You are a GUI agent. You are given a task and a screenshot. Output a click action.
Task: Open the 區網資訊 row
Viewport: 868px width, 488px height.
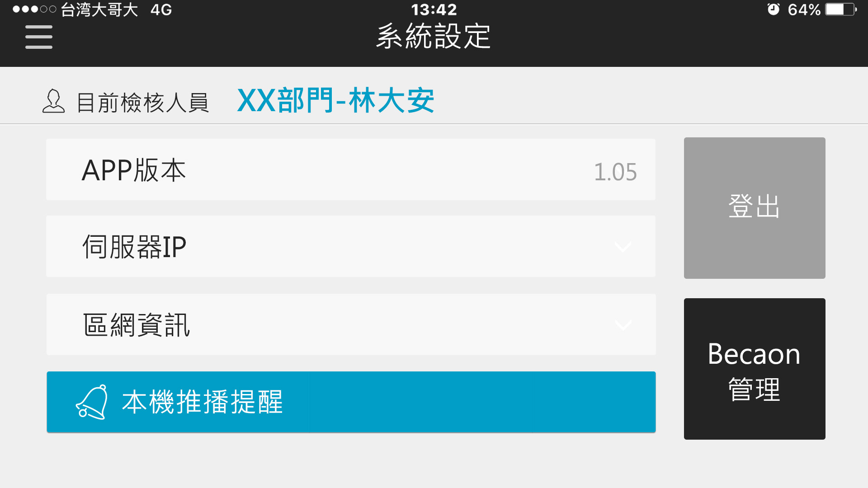pos(351,324)
